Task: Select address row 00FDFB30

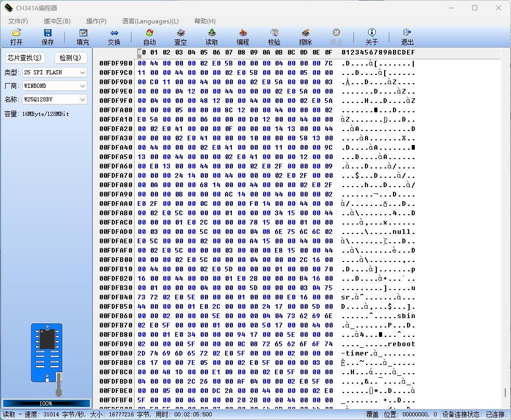Action: [x=116, y=288]
